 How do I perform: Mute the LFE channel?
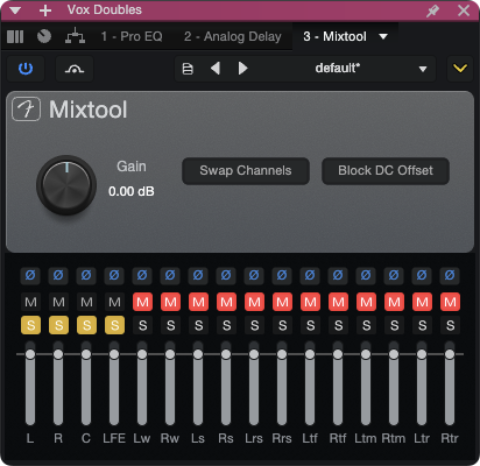coord(115,302)
